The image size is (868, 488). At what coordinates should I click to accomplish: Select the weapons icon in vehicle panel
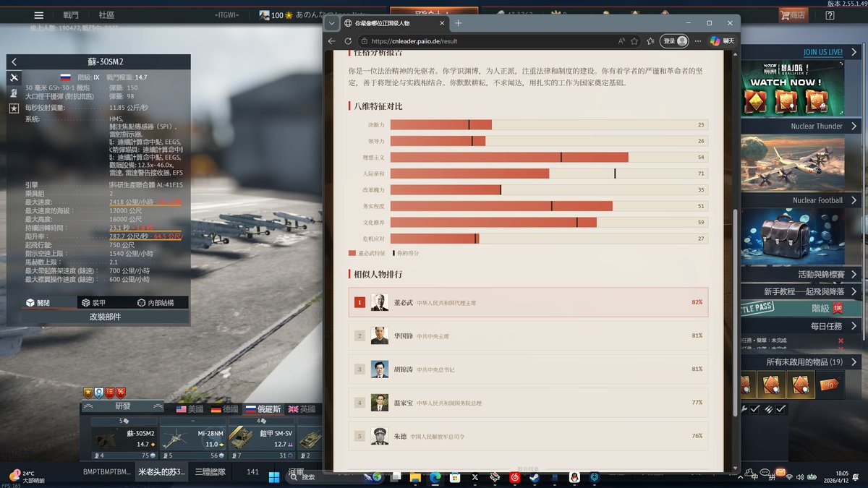tap(14, 77)
